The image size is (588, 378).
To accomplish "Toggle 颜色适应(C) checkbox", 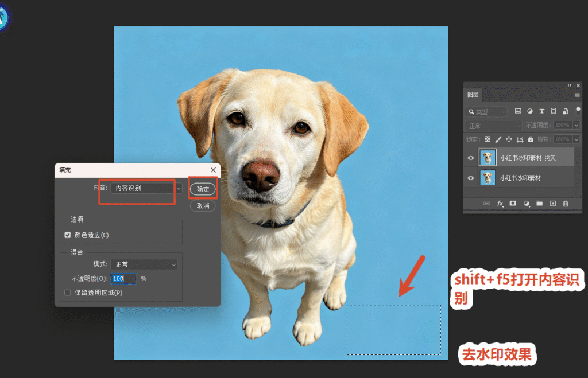I will (x=68, y=235).
